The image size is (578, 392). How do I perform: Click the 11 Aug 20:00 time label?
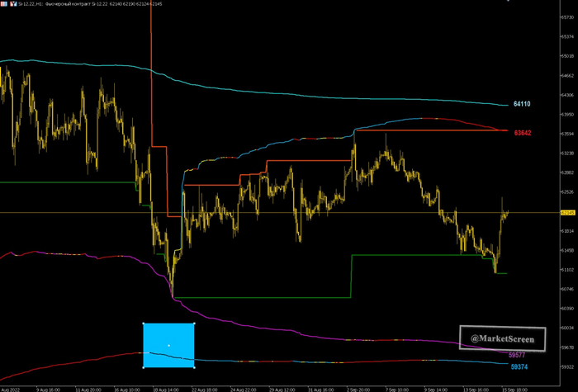click(x=88, y=390)
